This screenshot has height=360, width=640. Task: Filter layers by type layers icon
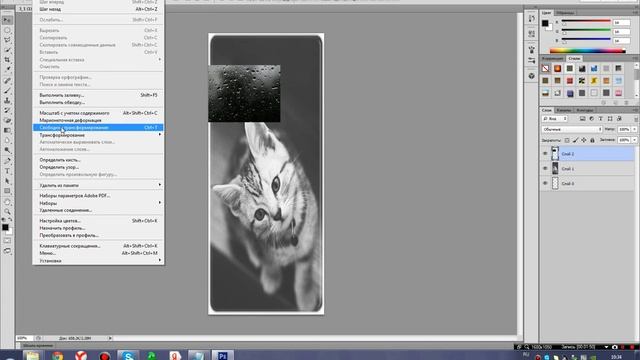click(x=600, y=119)
